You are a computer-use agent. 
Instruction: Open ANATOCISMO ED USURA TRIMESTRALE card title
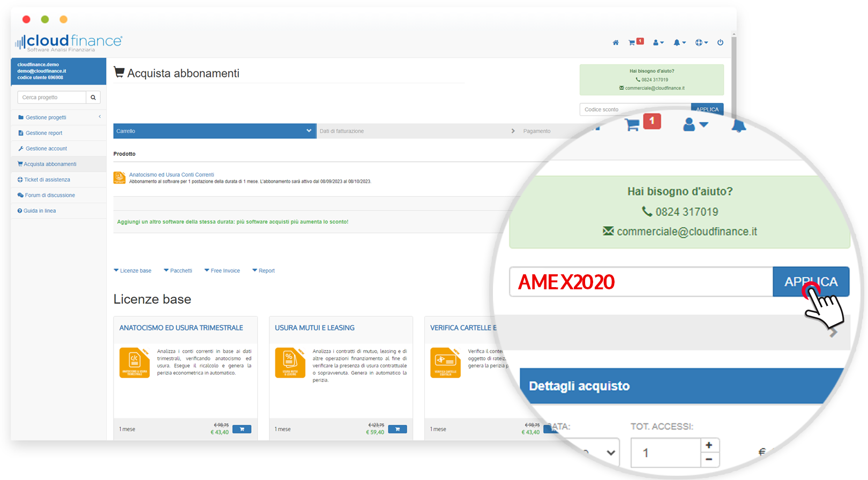pyautogui.click(x=181, y=328)
